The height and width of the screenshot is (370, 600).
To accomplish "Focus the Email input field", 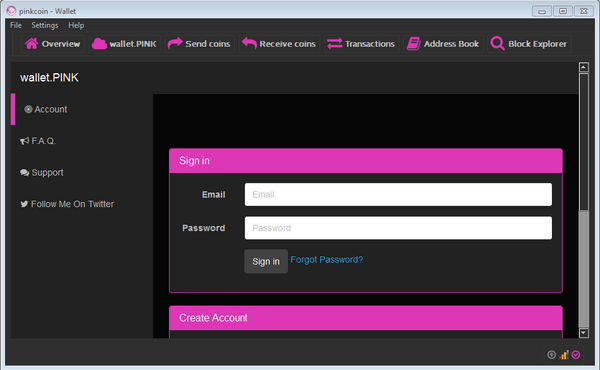I will pyautogui.click(x=398, y=194).
